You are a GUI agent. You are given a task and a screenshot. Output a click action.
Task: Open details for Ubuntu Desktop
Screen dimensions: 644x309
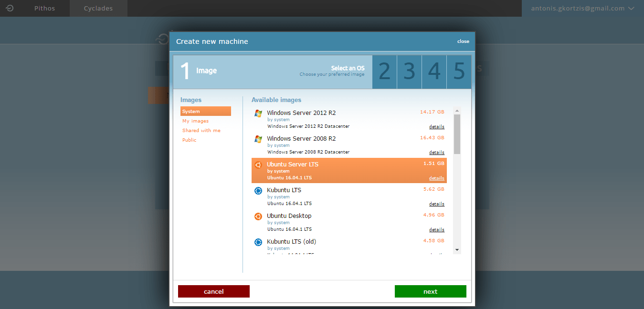click(x=437, y=230)
